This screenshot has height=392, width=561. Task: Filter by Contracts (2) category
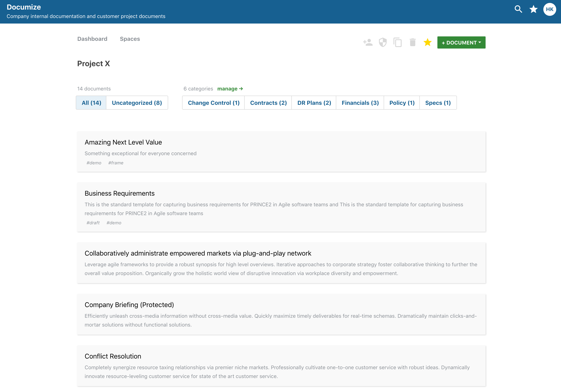268,103
